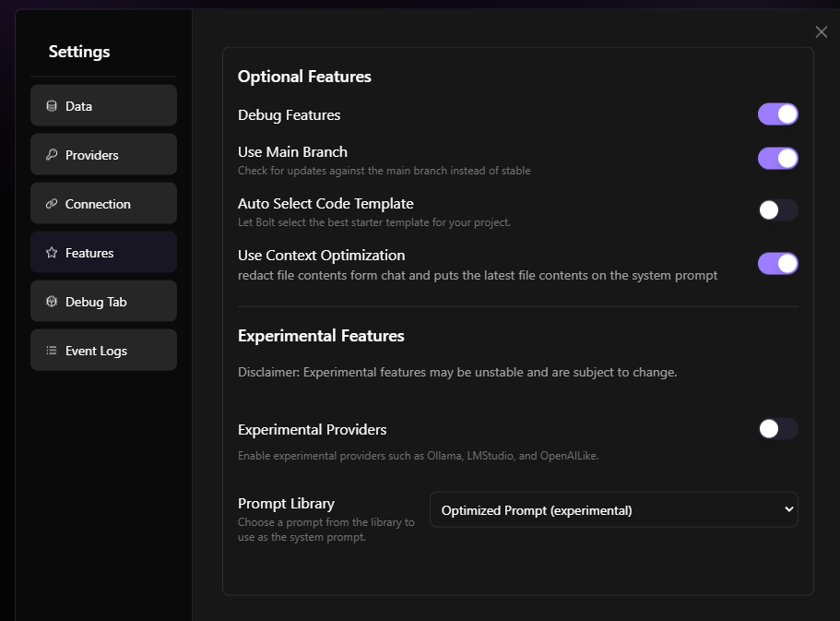Select the Debug Tab entry
Screen dimensions: 840x621
coord(103,301)
